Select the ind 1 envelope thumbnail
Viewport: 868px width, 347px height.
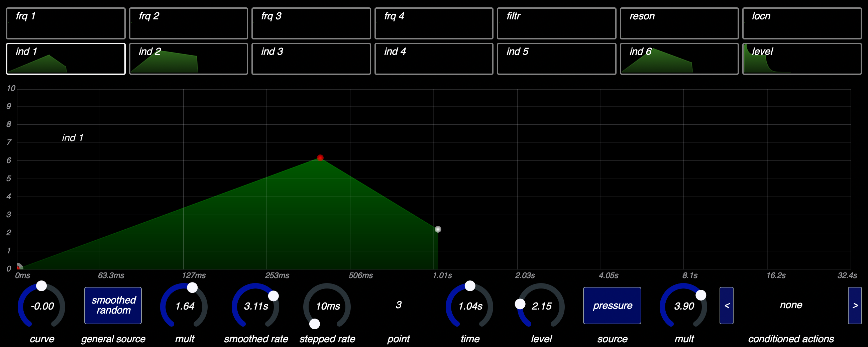coord(66,59)
